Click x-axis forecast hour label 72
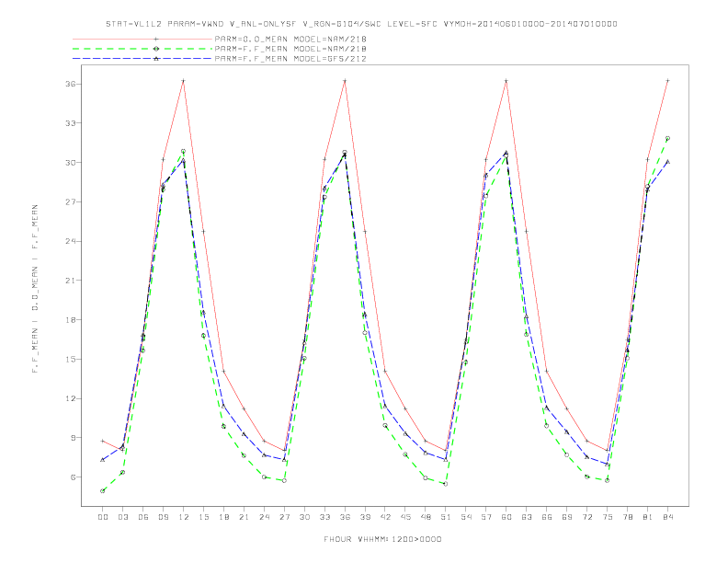 [587, 517]
